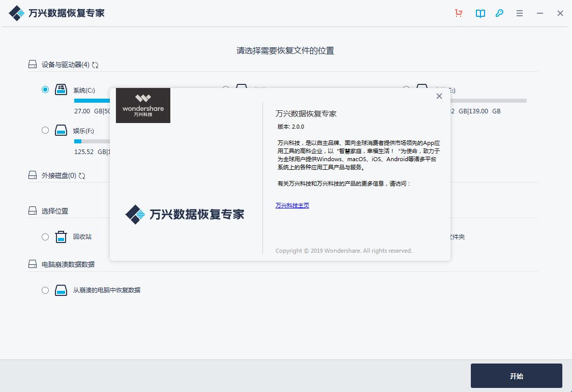Click the 娱乐(F:) drive icon
Viewport: 572px width, 392px height.
(61, 130)
